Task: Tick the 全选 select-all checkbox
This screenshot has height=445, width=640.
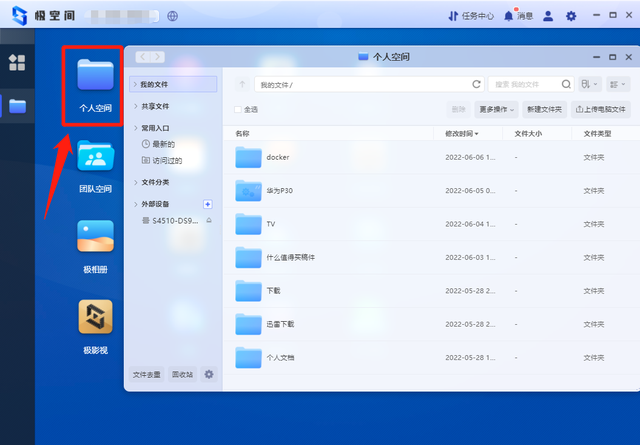Action: coord(237,109)
